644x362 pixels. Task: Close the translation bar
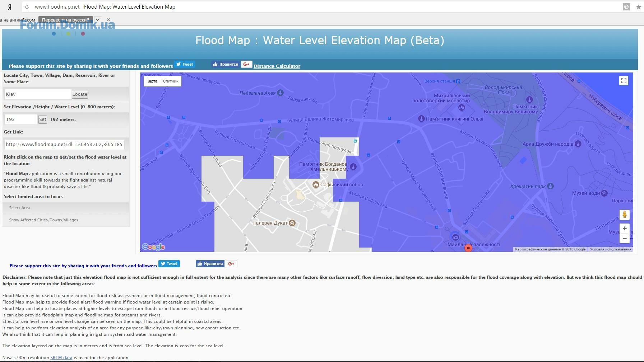pos(108,20)
